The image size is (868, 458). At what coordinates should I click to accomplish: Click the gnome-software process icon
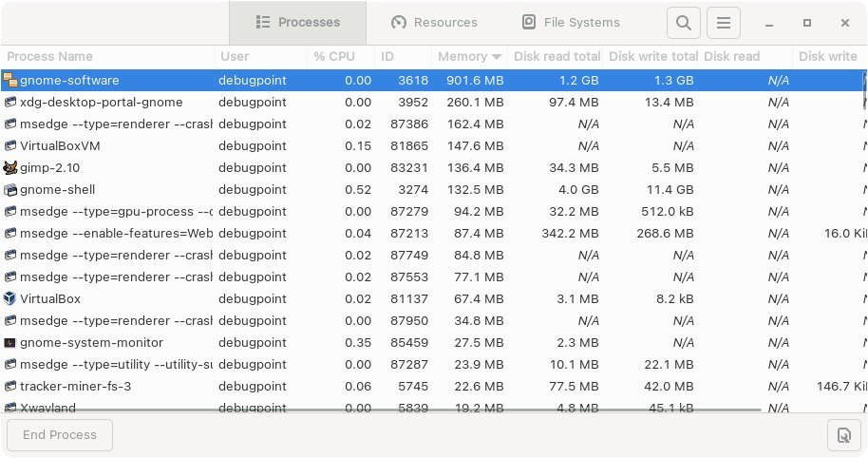tap(9, 81)
